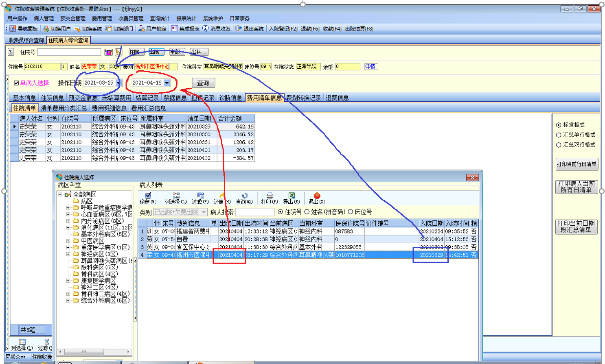Click the 住院号 search input field
The width and height of the screenshot is (605, 364).
click(x=69, y=52)
